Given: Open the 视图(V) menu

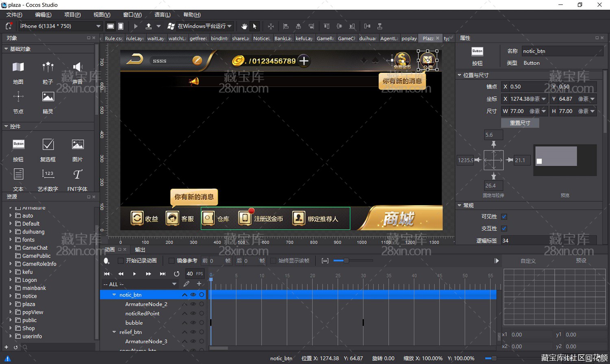Looking at the screenshot, I should pyautogui.click(x=102, y=15).
